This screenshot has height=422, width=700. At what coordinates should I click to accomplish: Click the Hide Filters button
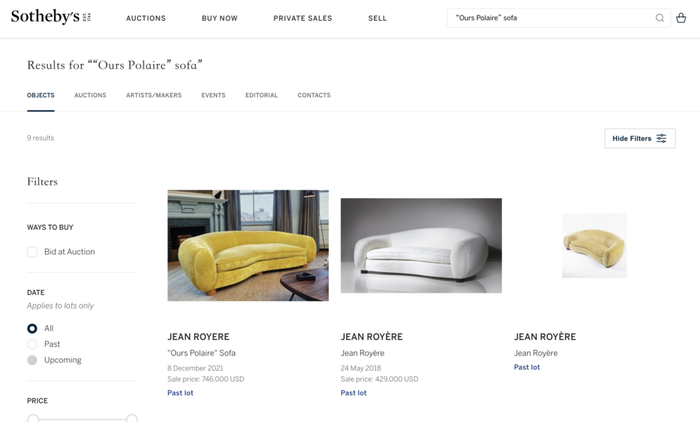click(x=640, y=138)
